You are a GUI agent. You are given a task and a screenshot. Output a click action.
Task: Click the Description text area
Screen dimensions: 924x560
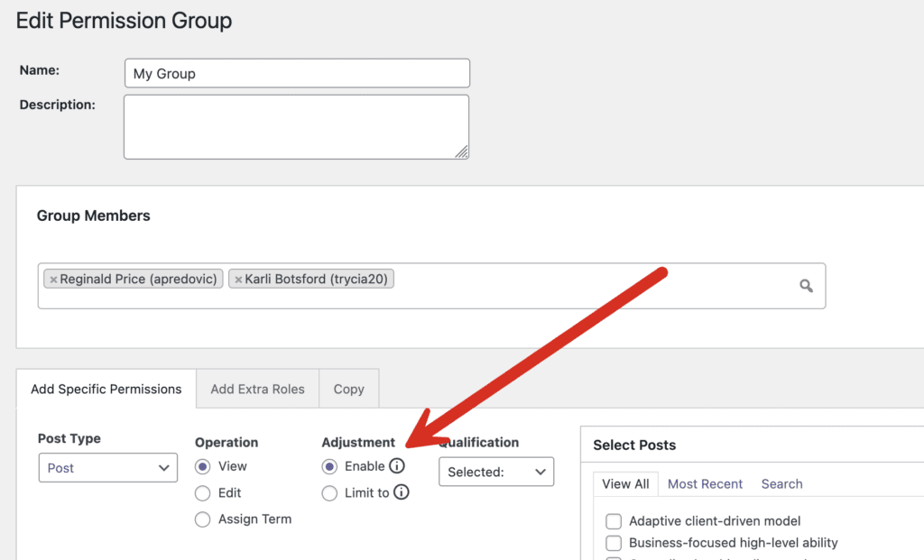[x=296, y=126]
